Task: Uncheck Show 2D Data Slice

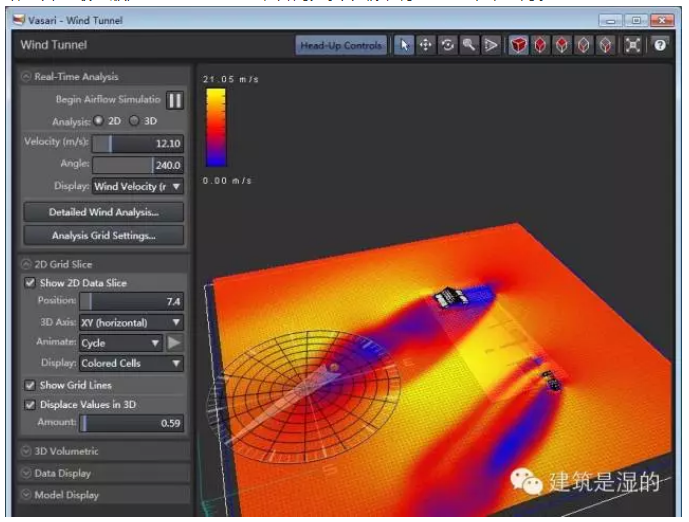Action: point(30,283)
